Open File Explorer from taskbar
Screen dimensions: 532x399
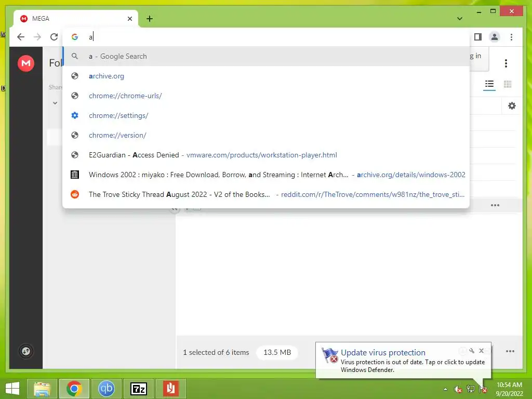click(x=42, y=389)
